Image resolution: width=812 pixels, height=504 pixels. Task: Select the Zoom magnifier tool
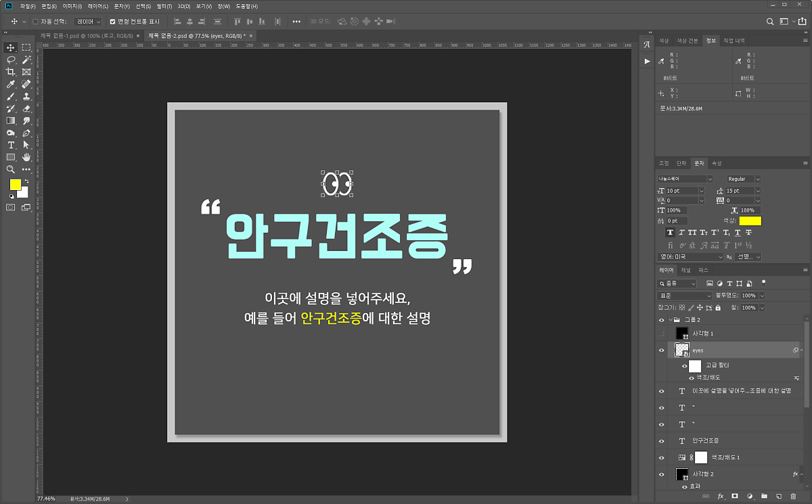click(11, 169)
